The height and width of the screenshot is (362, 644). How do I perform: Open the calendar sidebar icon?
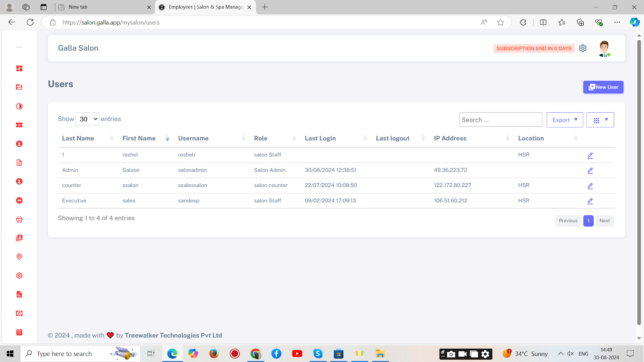click(x=19, y=332)
